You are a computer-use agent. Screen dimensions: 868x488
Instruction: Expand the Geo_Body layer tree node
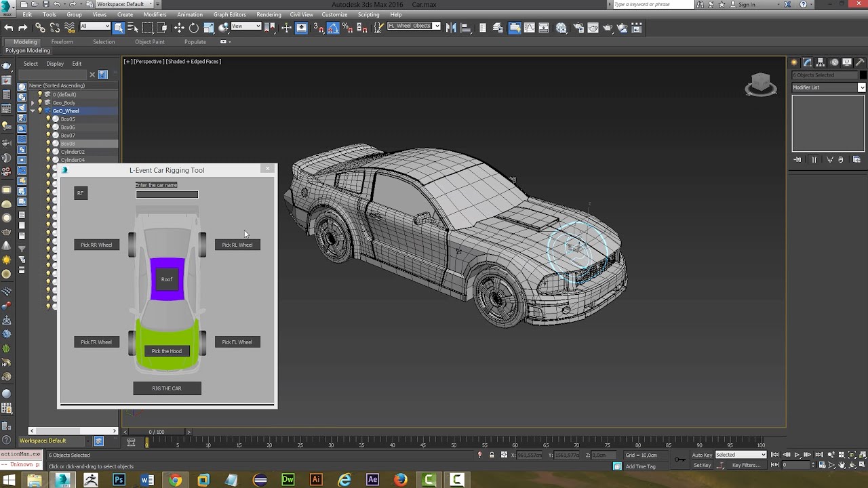pos(32,103)
